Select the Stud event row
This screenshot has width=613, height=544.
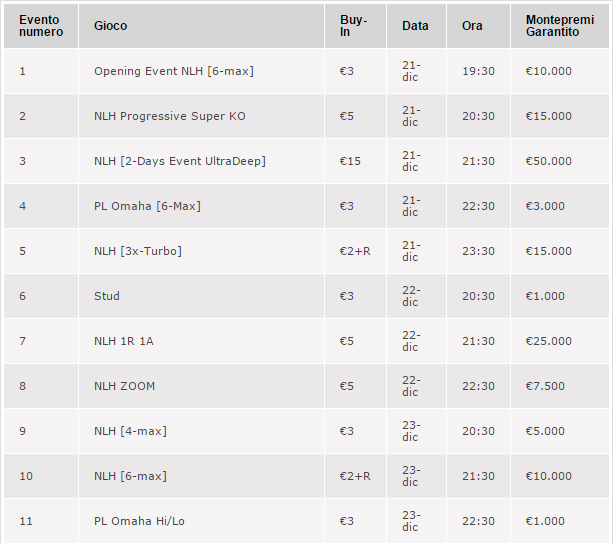(x=306, y=296)
